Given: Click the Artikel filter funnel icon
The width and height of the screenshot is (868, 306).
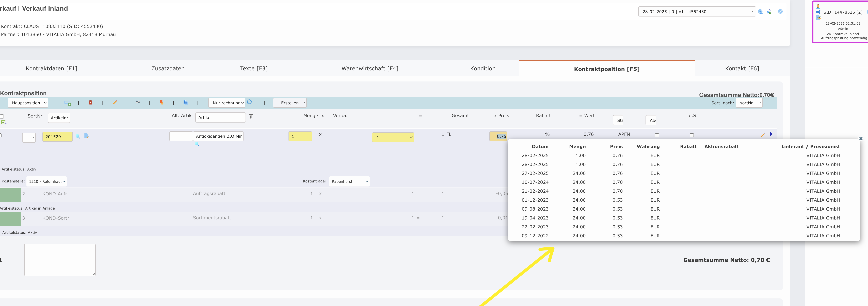Looking at the screenshot, I should (251, 116).
